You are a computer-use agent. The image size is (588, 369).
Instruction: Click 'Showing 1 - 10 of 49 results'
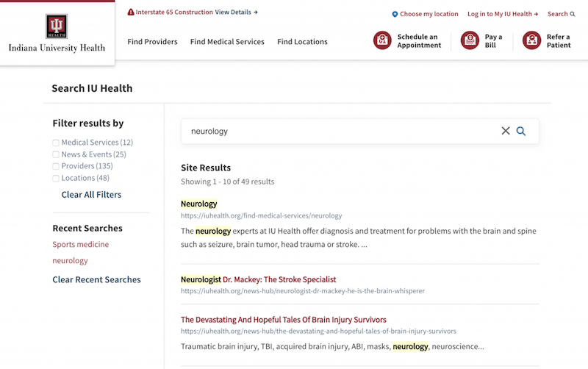[x=228, y=182]
